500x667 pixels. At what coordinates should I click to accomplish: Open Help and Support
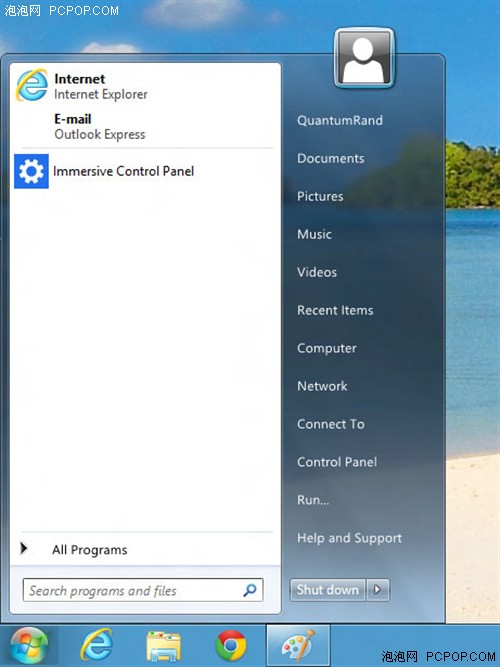coord(349,538)
